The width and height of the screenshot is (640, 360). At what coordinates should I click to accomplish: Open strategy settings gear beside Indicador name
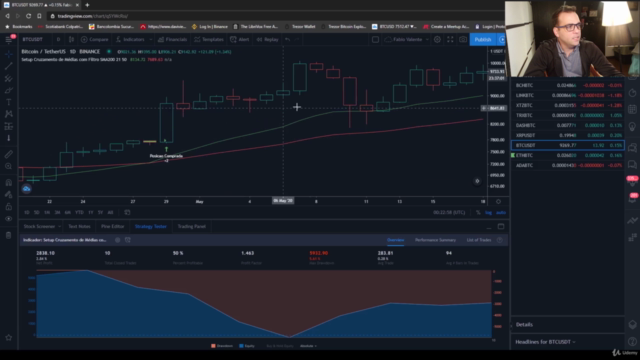coord(118,240)
